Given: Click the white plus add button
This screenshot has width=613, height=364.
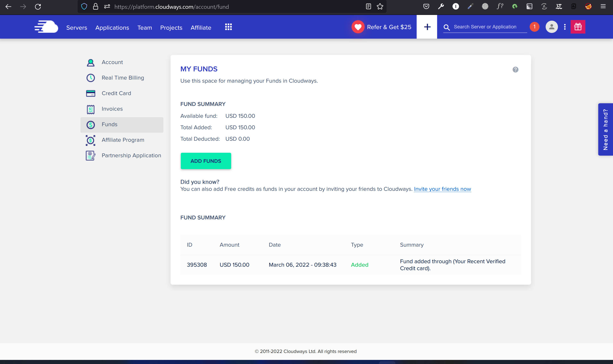Looking at the screenshot, I should pyautogui.click(x=427, y=27).
